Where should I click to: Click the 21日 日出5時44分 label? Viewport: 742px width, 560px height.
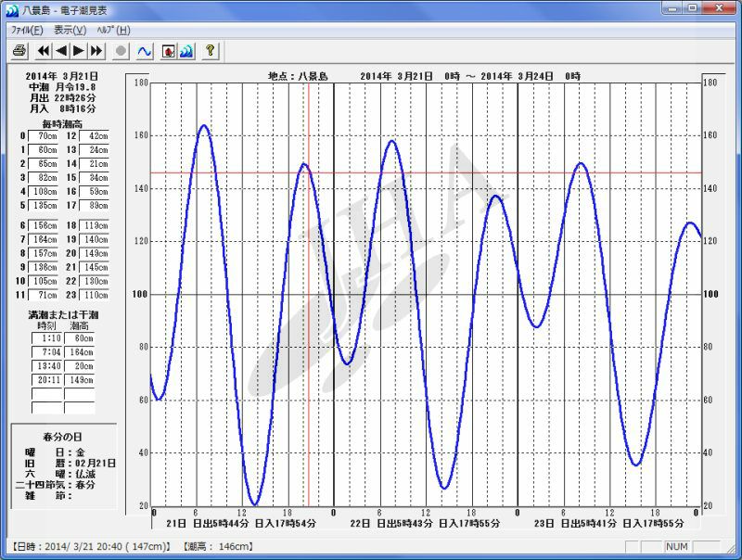coord(208,524)
